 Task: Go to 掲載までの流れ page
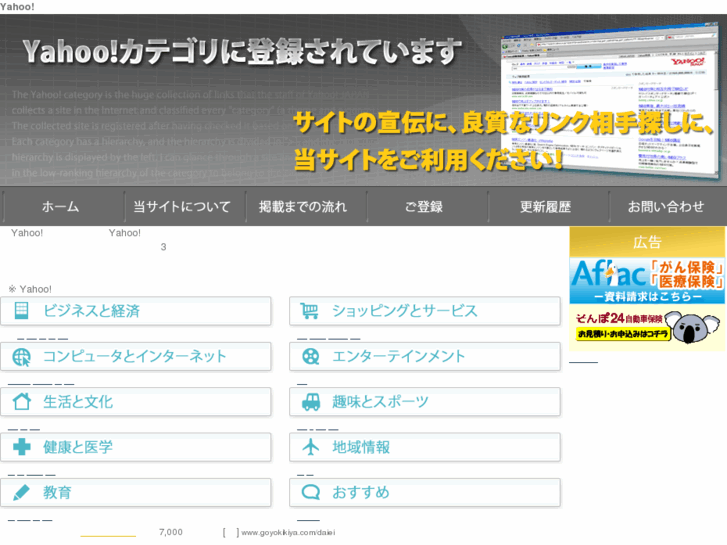pos(303,206)
